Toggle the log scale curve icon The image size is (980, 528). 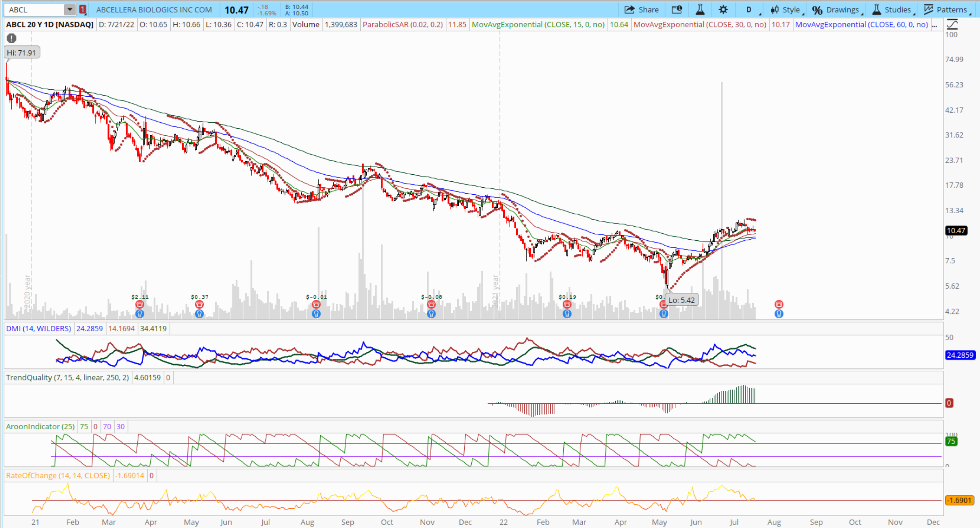(952, 24)
